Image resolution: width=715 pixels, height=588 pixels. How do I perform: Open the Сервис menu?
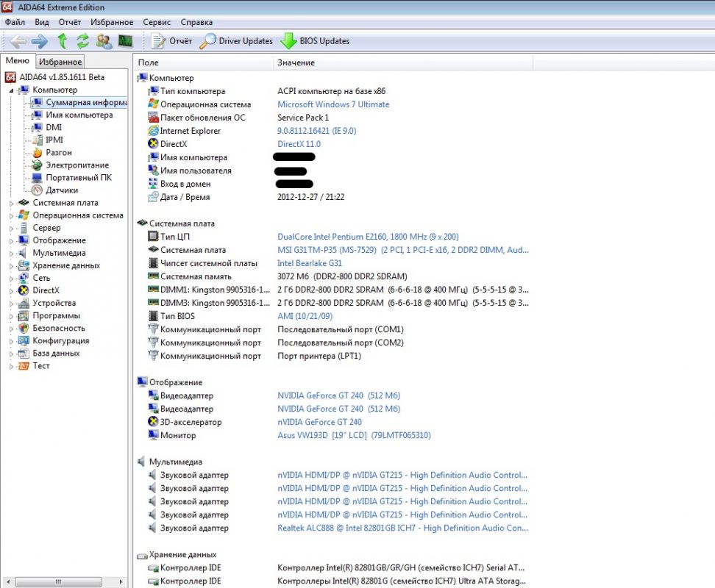[157, 22]
